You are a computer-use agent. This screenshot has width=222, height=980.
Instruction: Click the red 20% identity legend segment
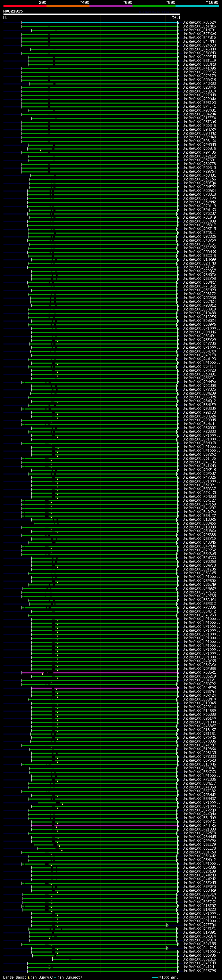(25, 6)
